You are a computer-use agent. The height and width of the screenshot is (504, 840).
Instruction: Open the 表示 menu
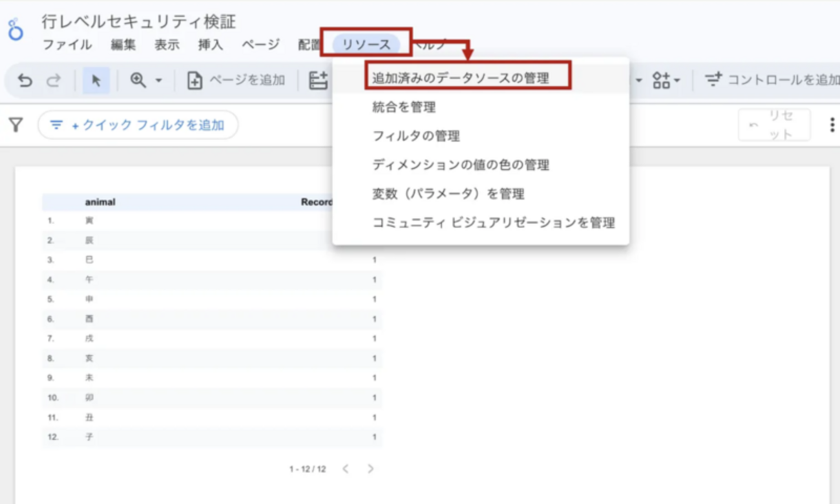[167, 45]
